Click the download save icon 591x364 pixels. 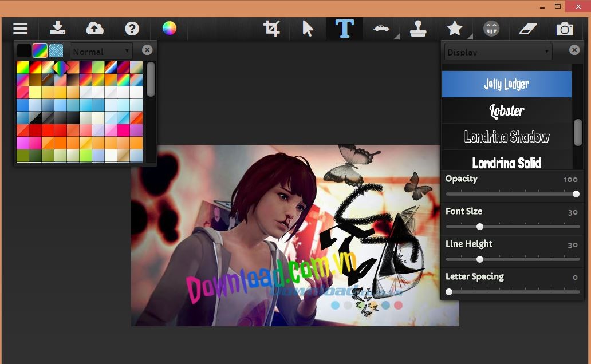pos(57,29)
